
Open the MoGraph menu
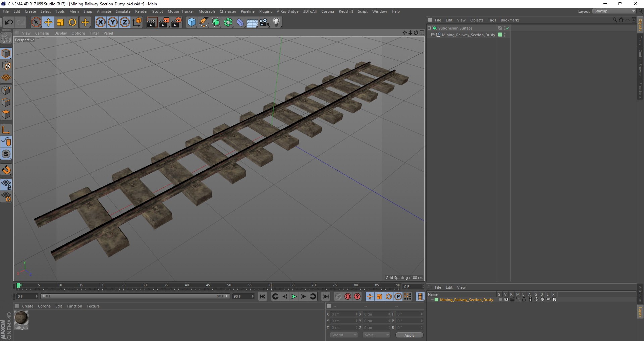coord(207,11)
